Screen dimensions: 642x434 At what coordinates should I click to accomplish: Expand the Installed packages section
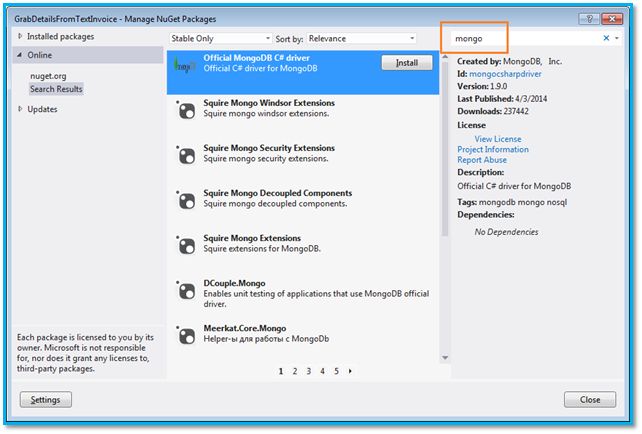(20, 36)
